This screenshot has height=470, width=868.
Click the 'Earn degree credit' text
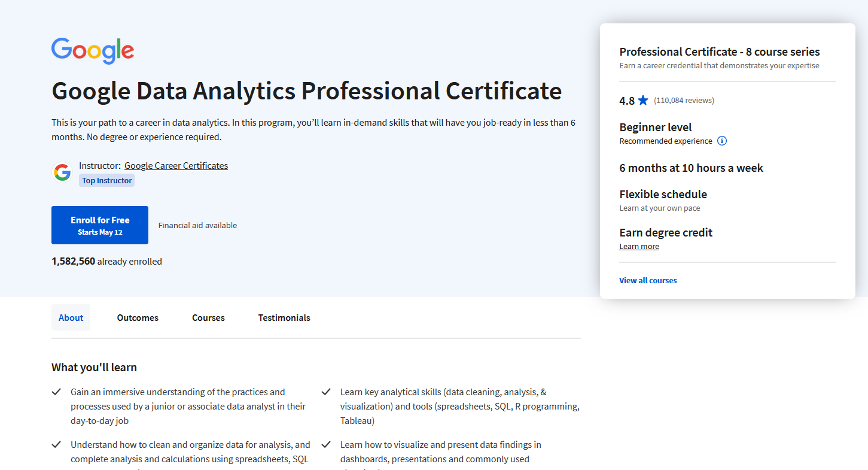pyautogui.click(x=666, y=233)
